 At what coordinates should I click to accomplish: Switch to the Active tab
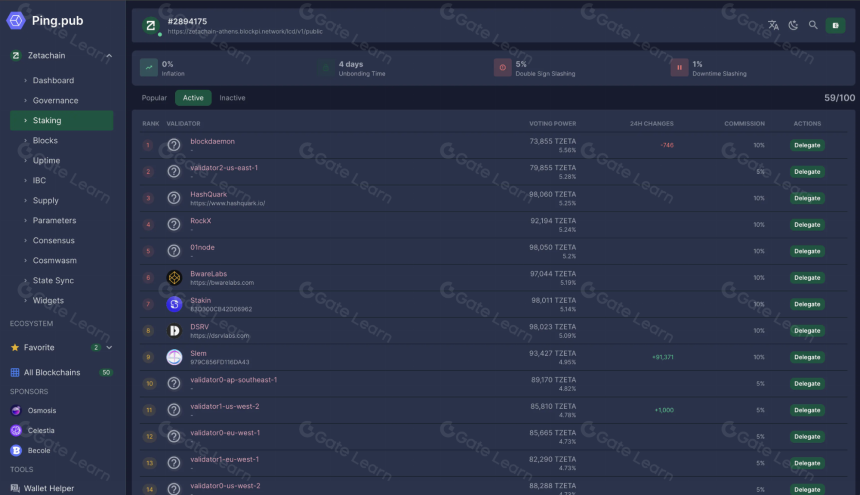point(193,98)
